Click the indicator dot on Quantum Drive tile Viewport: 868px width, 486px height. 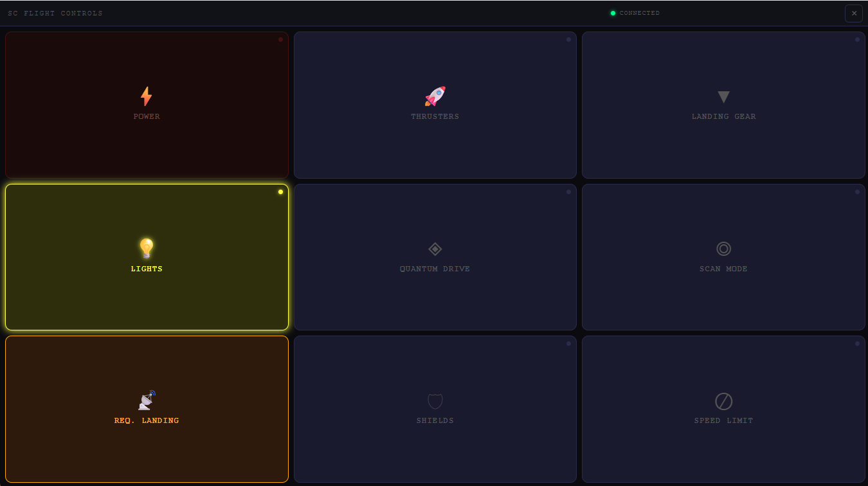coord(568,192)
